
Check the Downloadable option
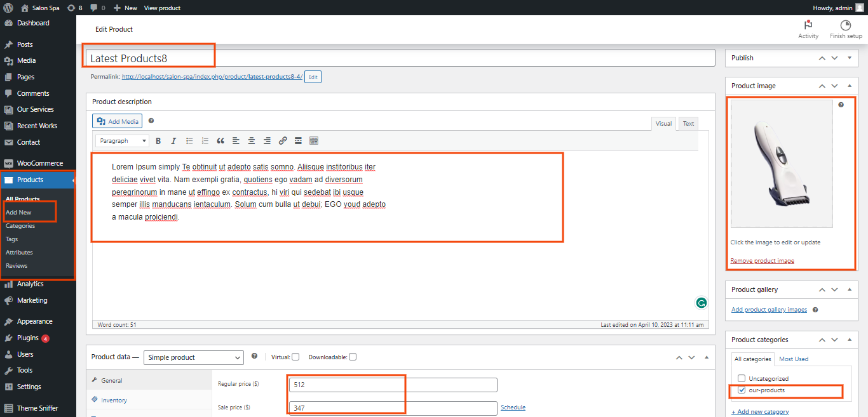353,357
